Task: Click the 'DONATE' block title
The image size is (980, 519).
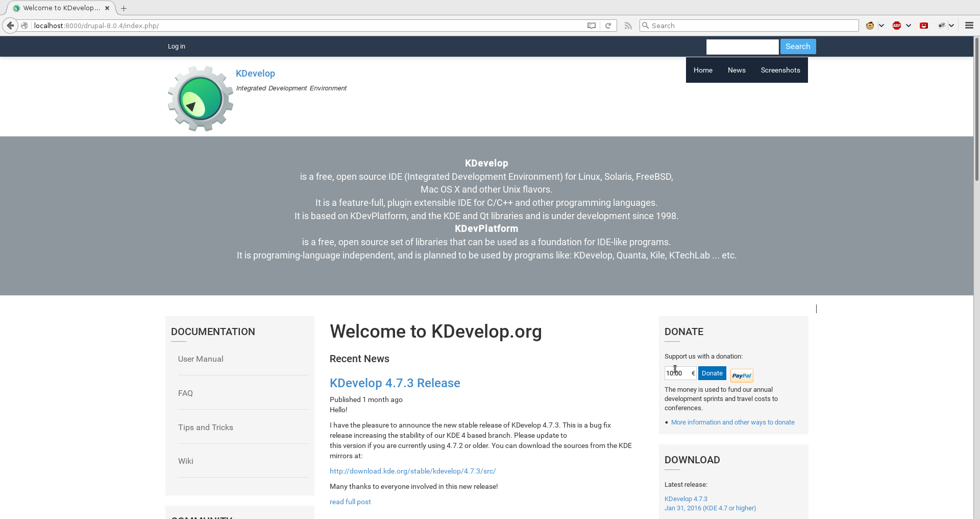Action: [684, 332]
